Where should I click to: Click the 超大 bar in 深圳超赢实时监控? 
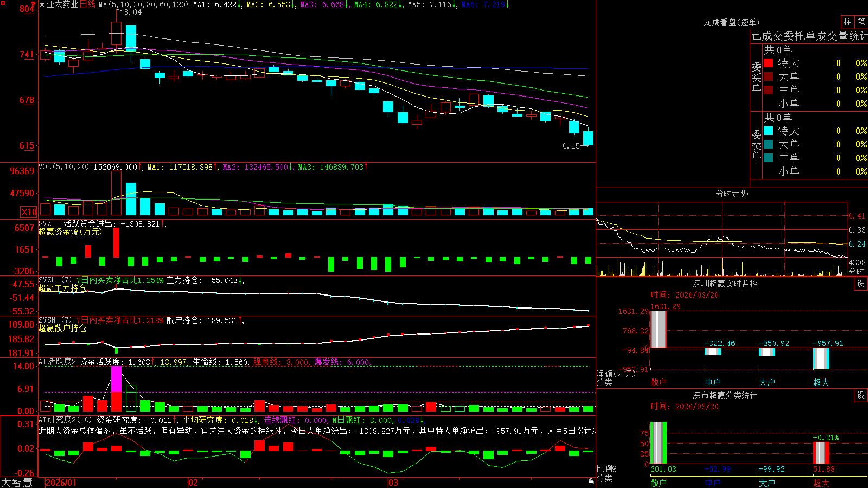pos(821,358)
